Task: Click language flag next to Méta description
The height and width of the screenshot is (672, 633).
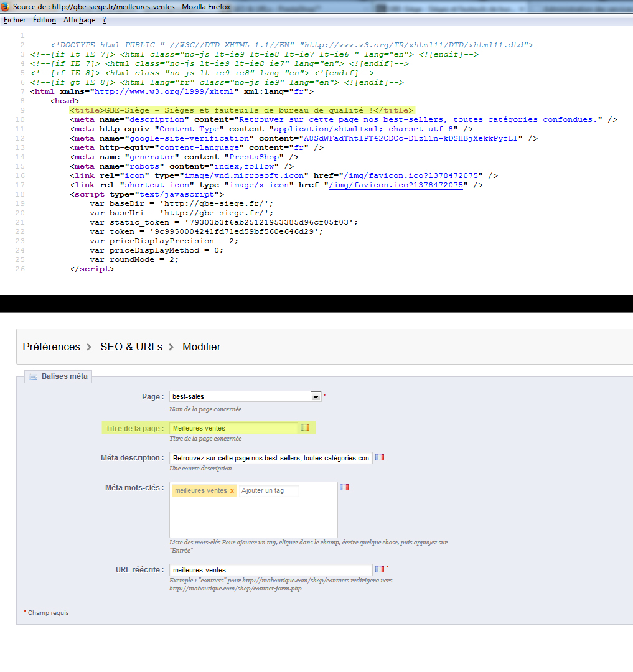Action: (380, 458)
